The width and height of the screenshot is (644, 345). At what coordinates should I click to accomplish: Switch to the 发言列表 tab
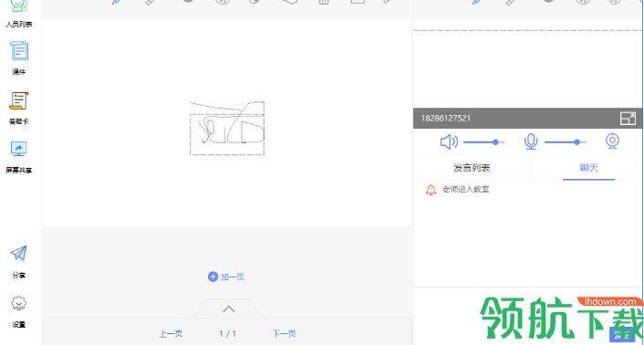click(x=472, y=168)
